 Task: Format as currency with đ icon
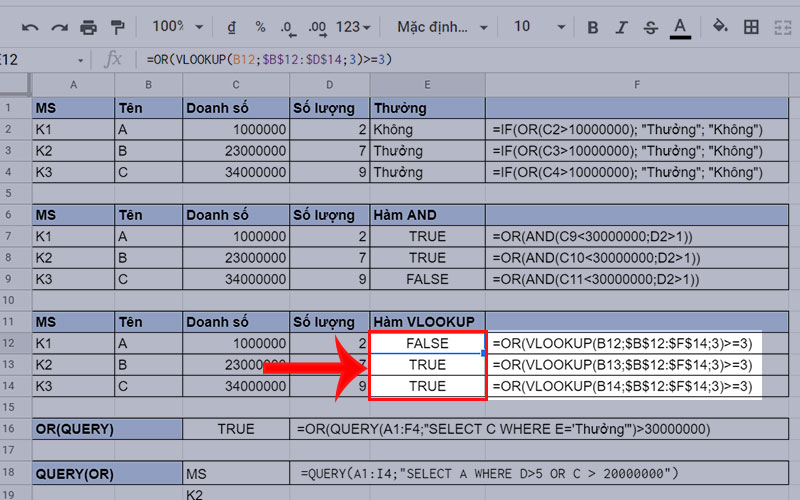(232, 26)
